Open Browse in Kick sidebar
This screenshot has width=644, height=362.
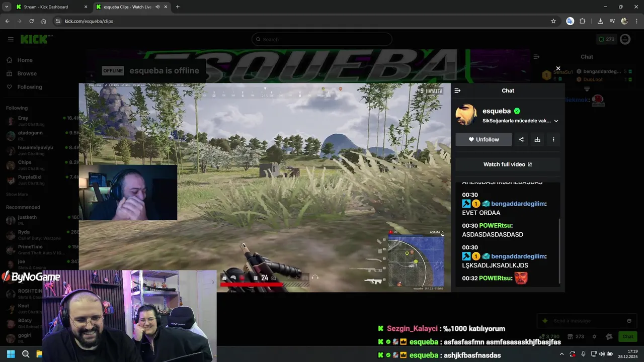(x=21, y=73)
